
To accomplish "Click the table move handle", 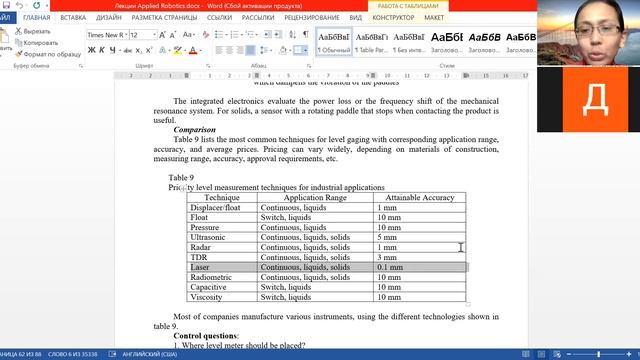I will click(x=183, y=188).
